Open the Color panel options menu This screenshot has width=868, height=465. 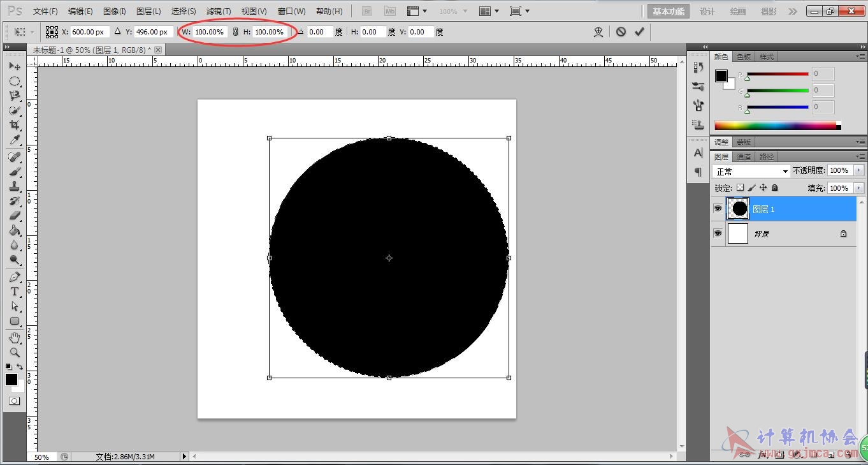pos(860,57)
